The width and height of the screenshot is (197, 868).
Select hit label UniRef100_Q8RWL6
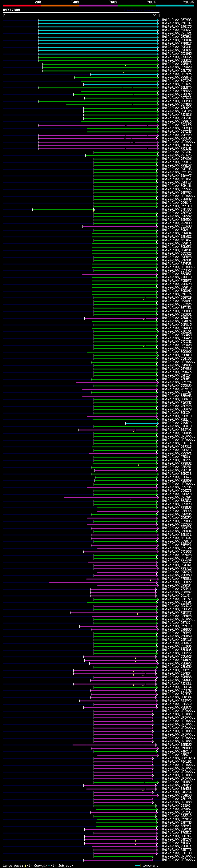pos(177,318)
